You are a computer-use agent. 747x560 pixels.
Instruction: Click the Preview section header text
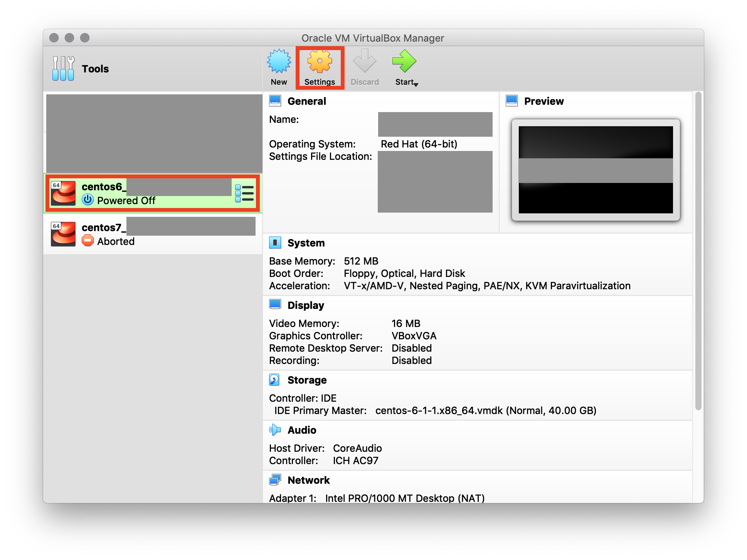pos(544,101)
